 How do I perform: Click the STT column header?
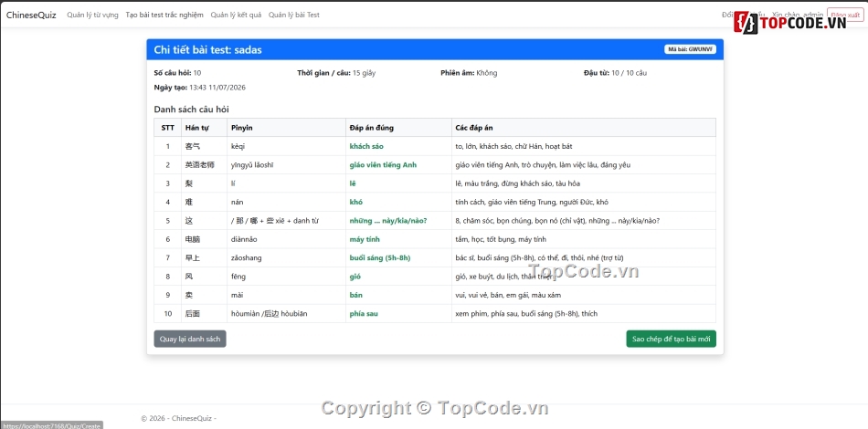tap(168, 128)
